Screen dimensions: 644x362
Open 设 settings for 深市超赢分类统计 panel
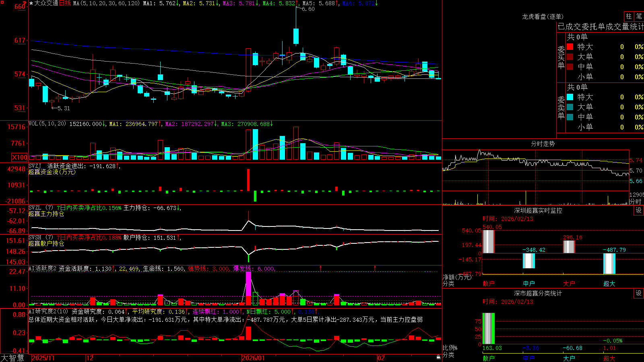(639, 293)
